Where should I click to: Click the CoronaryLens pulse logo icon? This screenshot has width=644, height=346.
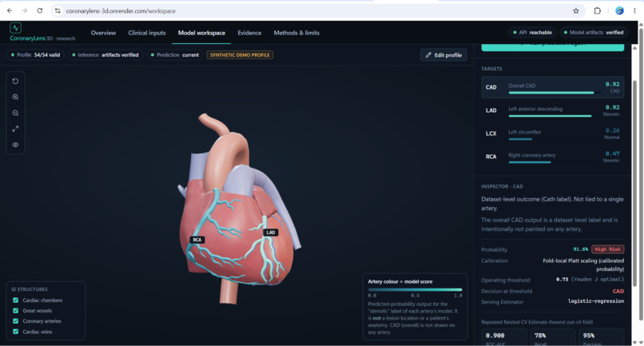[x=16, y=28]
